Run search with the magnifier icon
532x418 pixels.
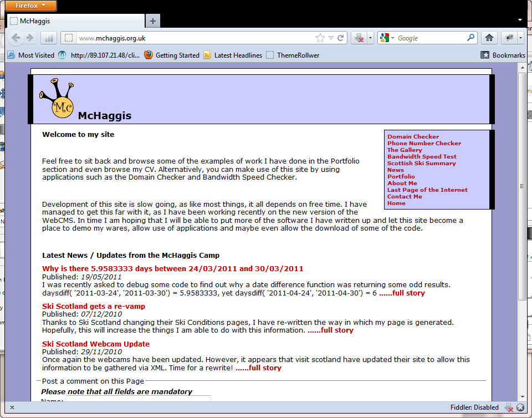[470, 38]
